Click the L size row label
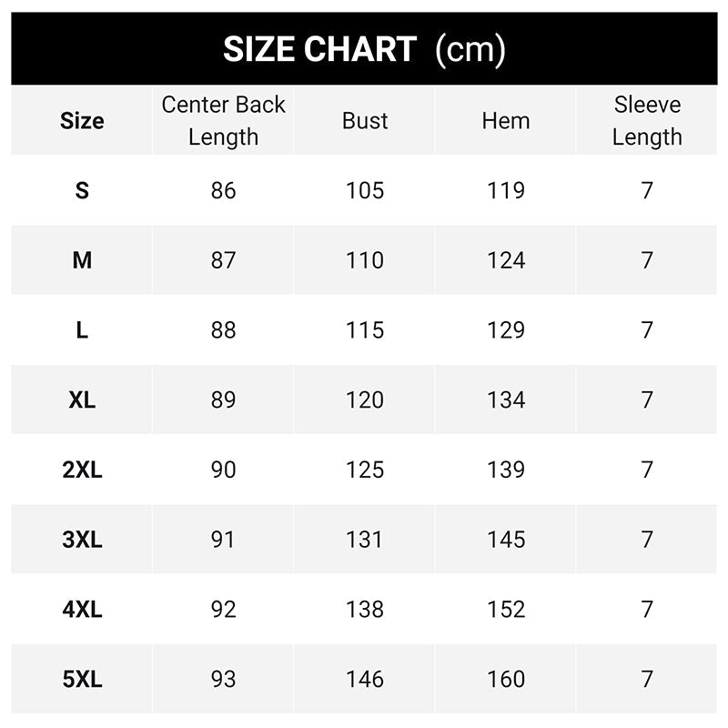The width and height of the screenshot is (728, 728). pyautogui.click(x=82, y=330)
